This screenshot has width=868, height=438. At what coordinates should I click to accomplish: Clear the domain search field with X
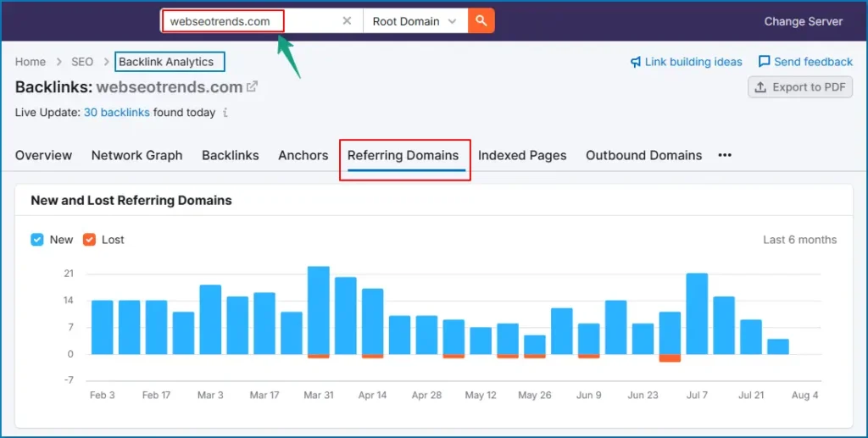click(347, 21)
